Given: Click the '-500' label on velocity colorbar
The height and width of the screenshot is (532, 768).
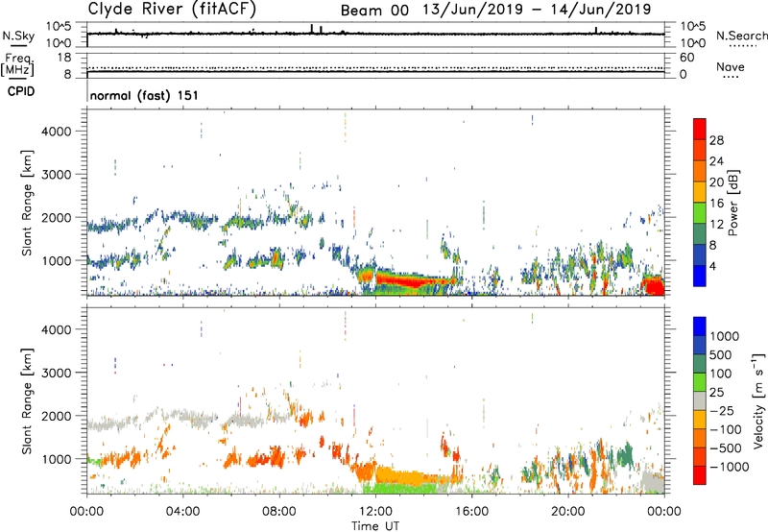Looking at the screenshot, I should click(727, 448).
